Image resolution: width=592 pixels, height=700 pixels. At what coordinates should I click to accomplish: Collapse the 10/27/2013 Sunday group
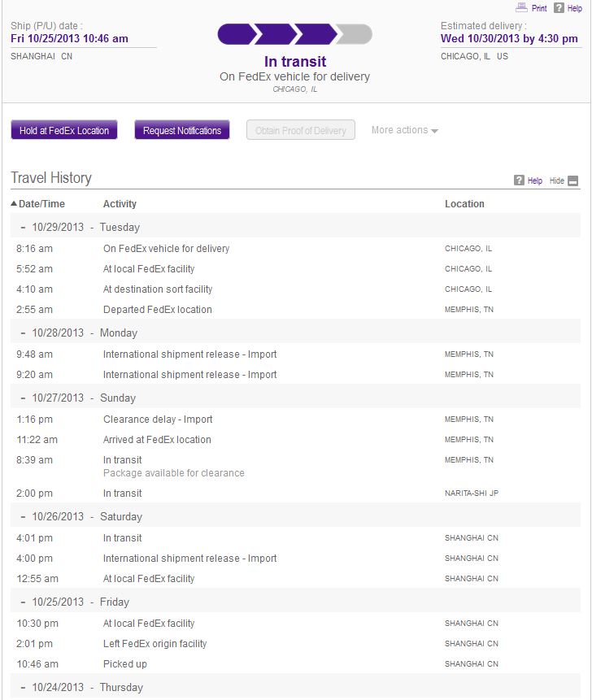[23, 398]
